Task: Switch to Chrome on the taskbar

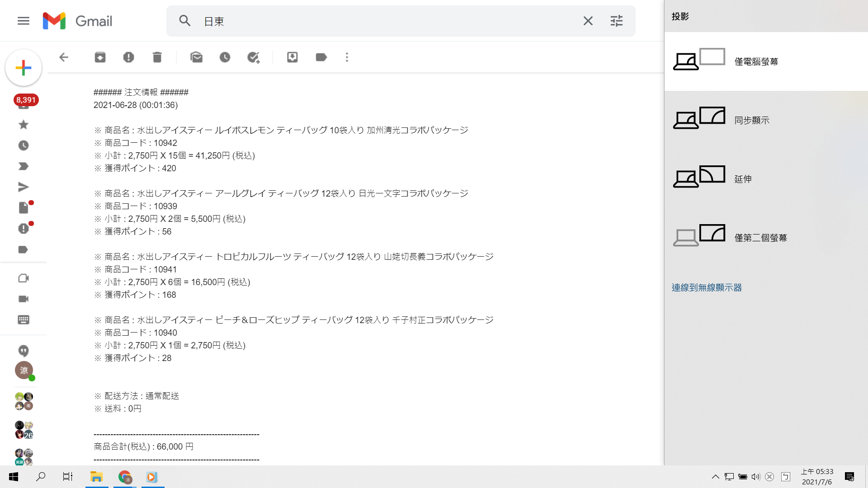Action: [x=125, y=477]
